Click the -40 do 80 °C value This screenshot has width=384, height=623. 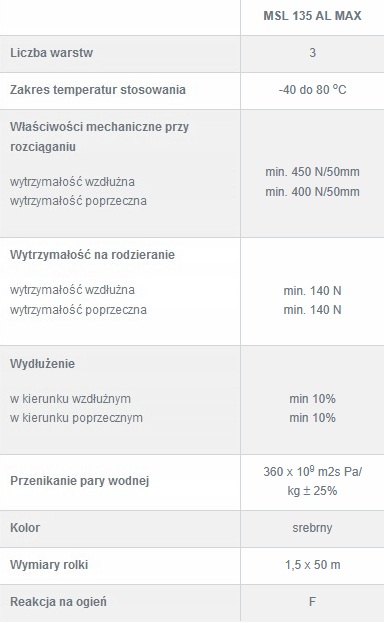click(312, 89)
